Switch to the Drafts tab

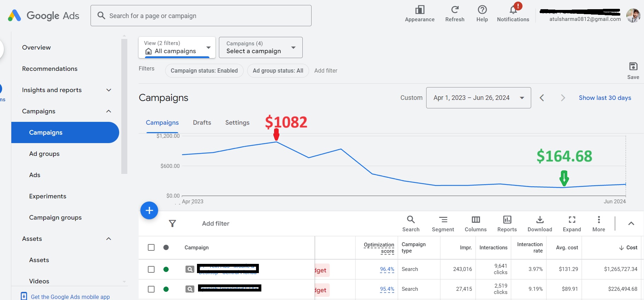pyautogui.click(x=202, y=123)
